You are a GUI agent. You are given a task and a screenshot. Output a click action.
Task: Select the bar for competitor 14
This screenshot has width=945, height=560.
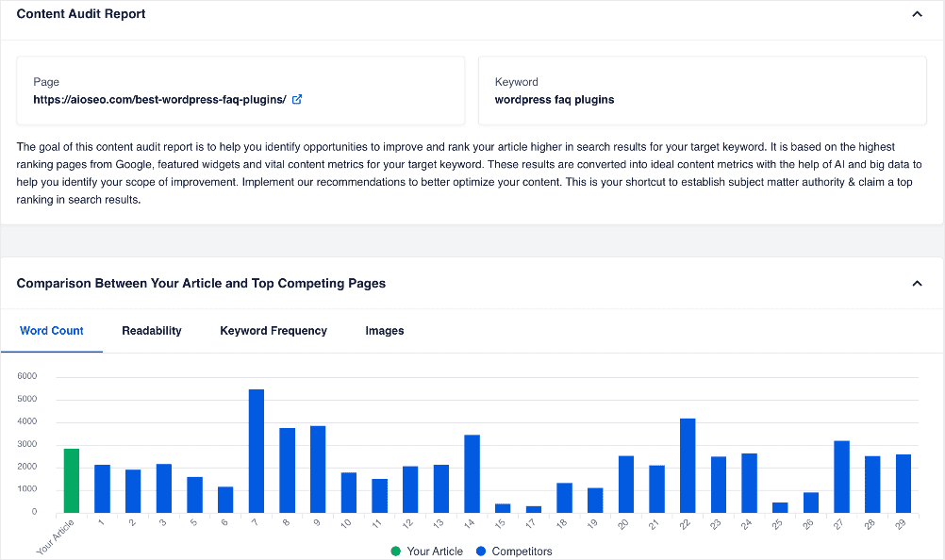472,473
